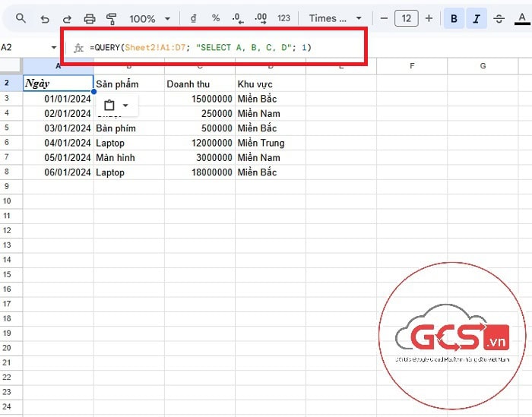
Task: Toggle italic formatting
Action: [476, 18]
